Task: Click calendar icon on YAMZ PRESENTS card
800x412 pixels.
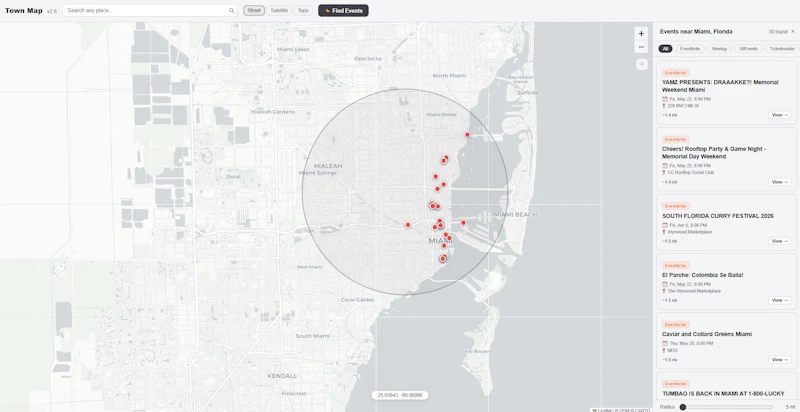Action: (x=665, y=99)
